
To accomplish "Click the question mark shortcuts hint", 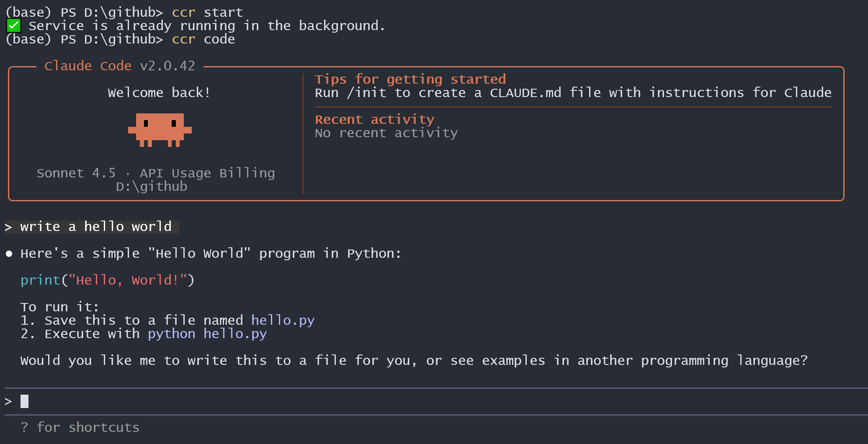I will tap(24, 427).
